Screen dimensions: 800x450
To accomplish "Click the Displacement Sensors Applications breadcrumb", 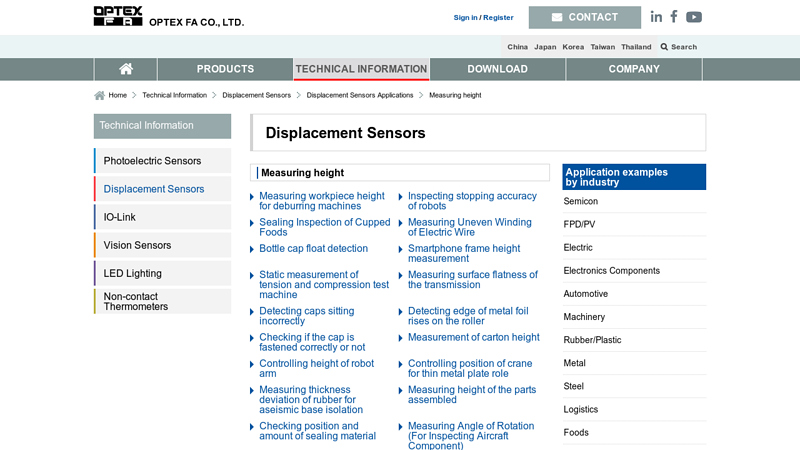I will 360,95.
